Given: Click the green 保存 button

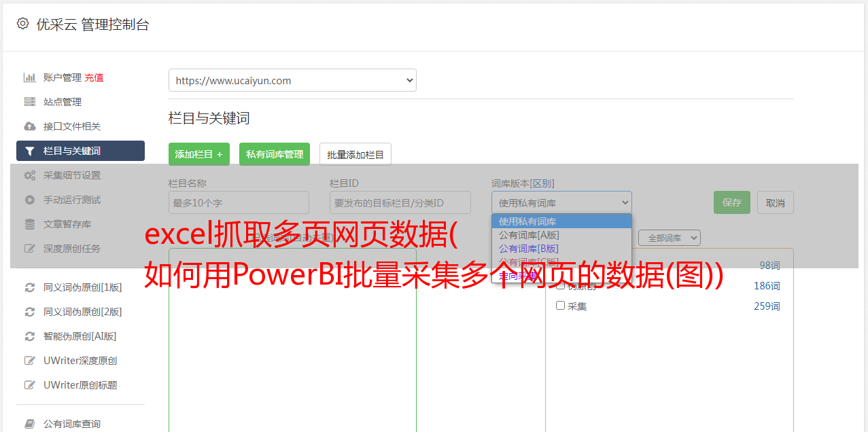Looking at the screenshot, I should tap(732, 202).
